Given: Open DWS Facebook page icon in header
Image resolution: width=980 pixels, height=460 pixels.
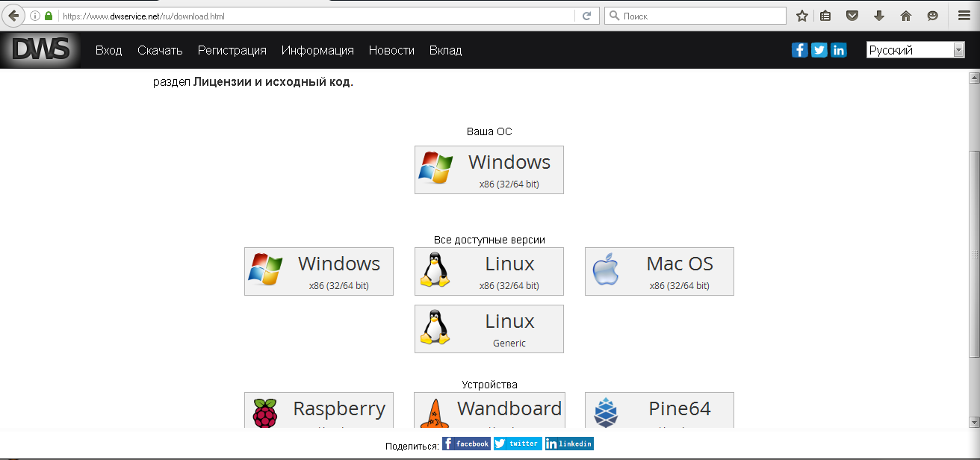Looking at the screenshot, I should [x=800, y=50].
